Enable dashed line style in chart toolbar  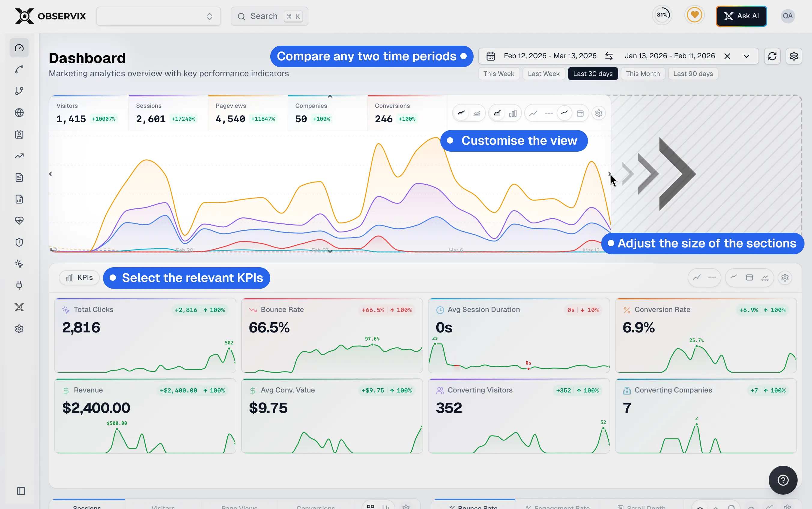point(548,114)
